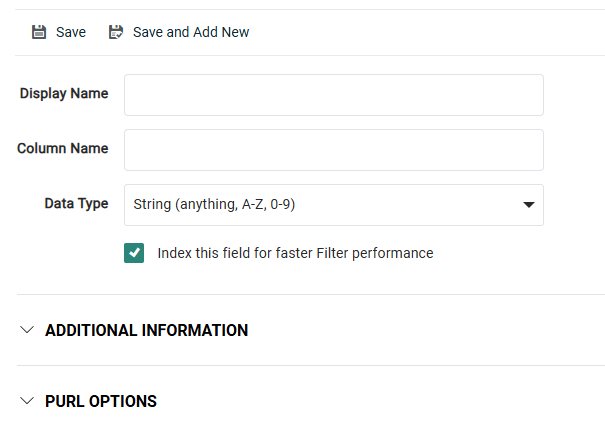This screenshot has height=434, width=605.
Task: Click the Column Name field label
Action: 62,148
